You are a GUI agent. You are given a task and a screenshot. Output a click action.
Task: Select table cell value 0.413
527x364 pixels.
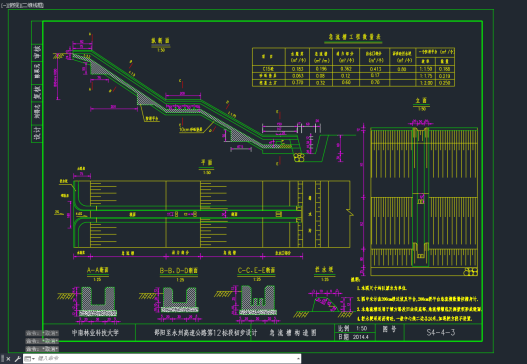(x=375, y=69)
